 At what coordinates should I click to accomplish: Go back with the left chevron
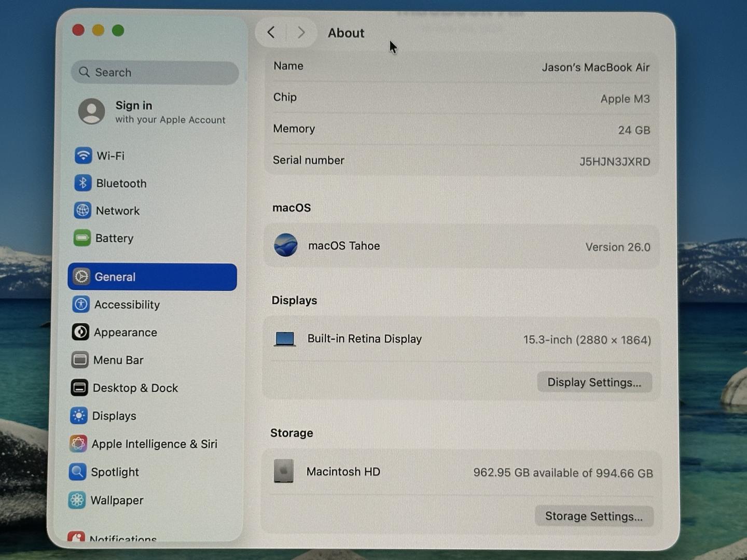(271, 33)
